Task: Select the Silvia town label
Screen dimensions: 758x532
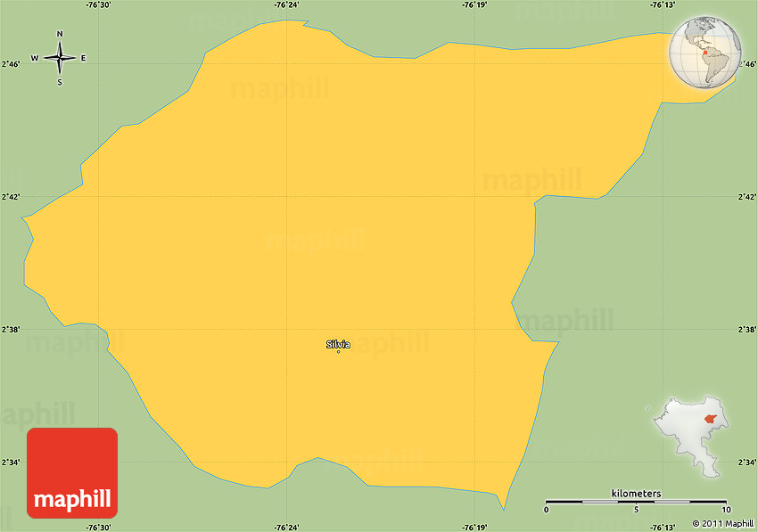Action: [338, 344]
